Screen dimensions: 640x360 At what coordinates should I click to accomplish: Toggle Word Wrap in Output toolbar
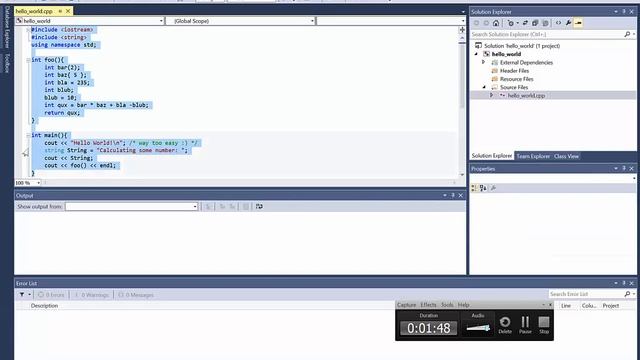259,207
